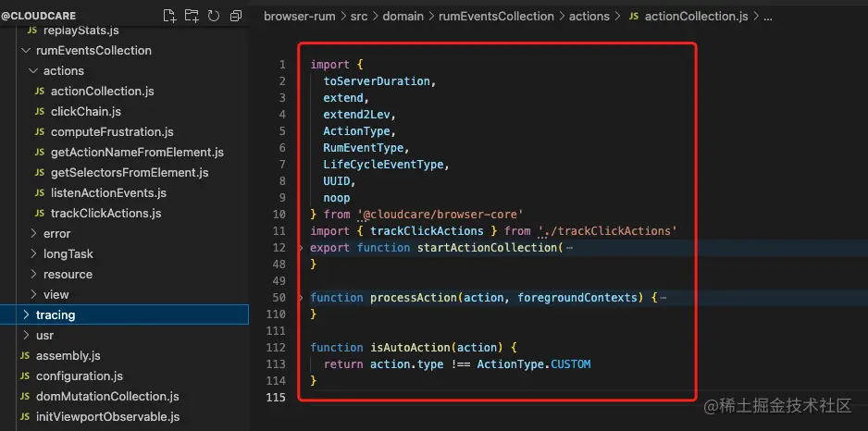Image resolution: width=868 pixels, height=431 pixels.
Task: Follow the '@cloudcare/browser-core' import path
Action: pos(440,215)
